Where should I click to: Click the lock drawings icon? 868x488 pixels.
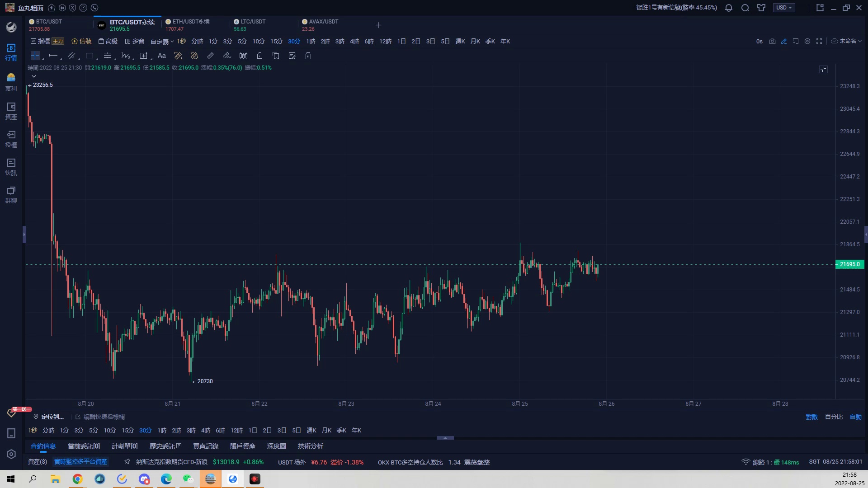[259, 56]
